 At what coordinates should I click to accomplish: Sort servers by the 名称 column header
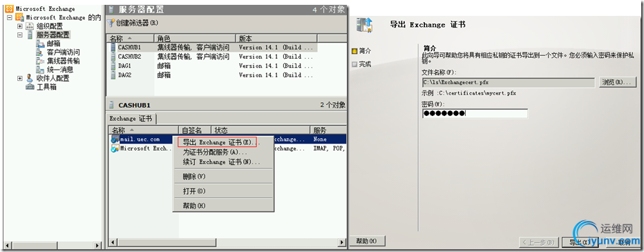pos(130,38)
